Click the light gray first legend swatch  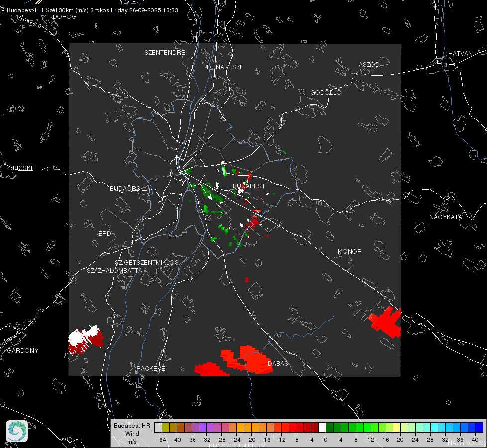click(158, 428)
